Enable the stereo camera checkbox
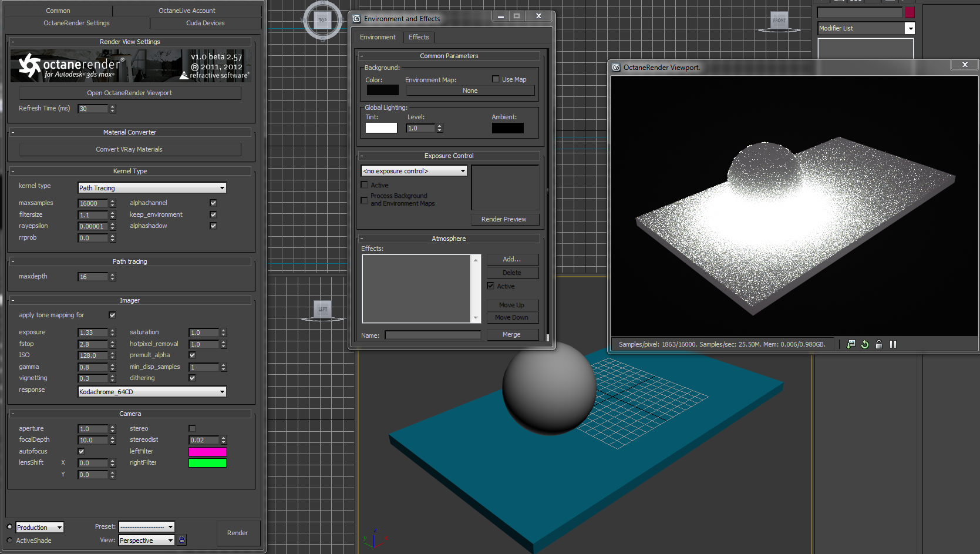This screenshot has width=980, height=554. pyautogui.click(x=192, y=428)
